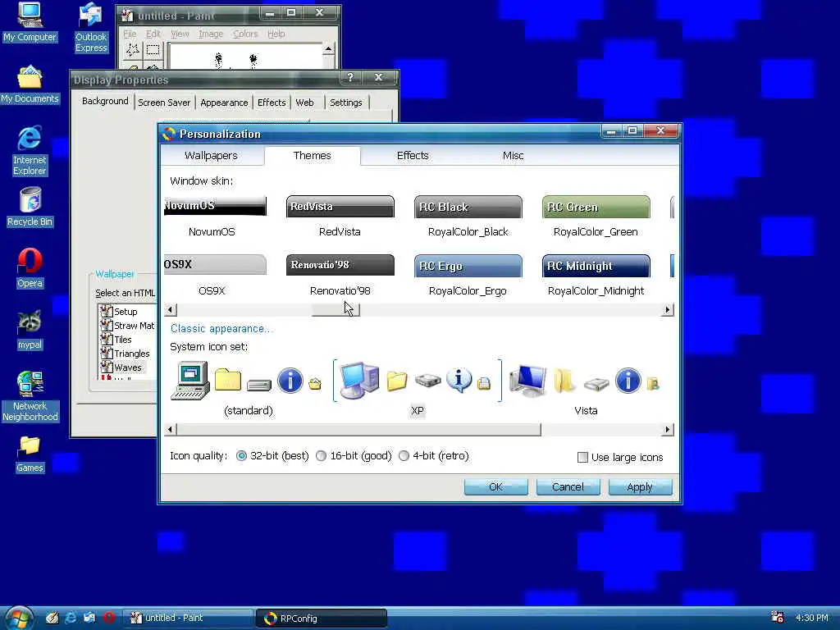Screen dimensions: 840x630
Task: Select Triangles wallpaper in list
Action: click(126, 354)
